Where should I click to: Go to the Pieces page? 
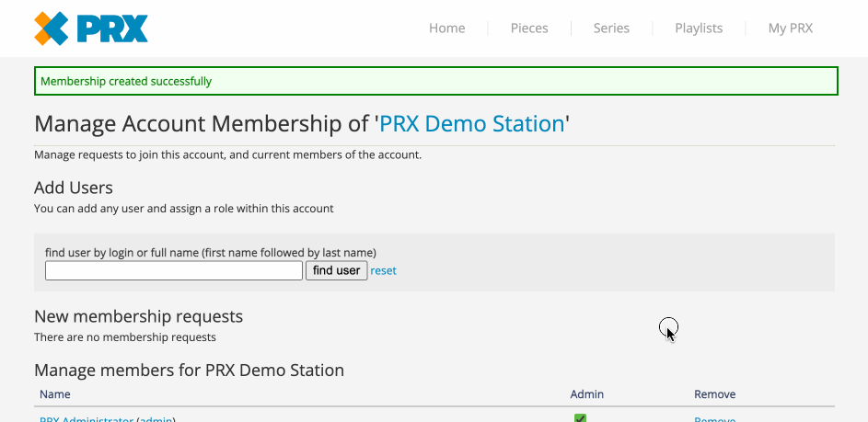(529, 29)
